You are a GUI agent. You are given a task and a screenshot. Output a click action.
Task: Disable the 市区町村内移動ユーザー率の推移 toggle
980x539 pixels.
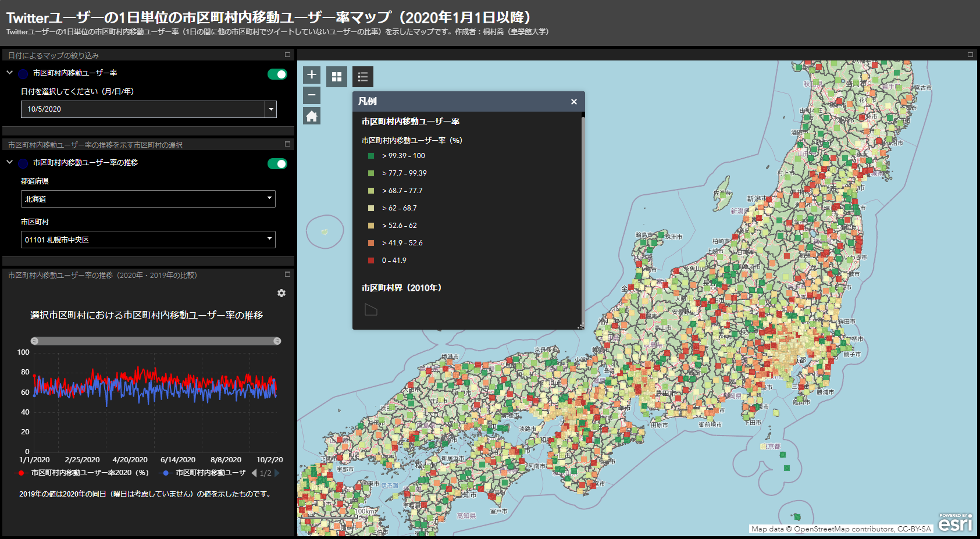277,163
